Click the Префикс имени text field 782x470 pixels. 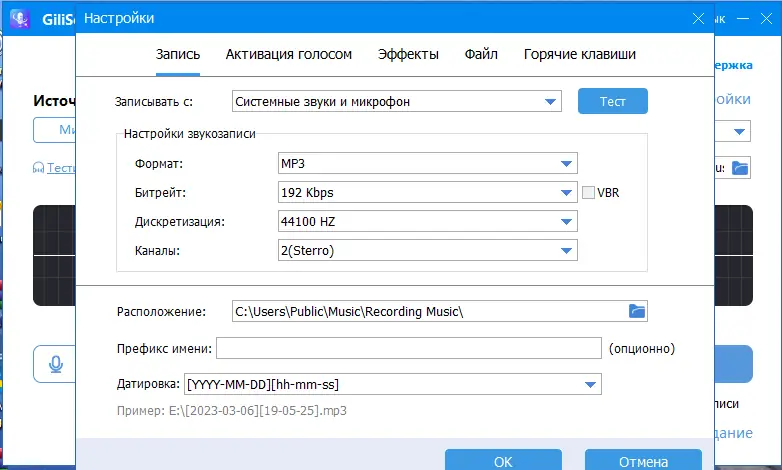[408, 348]
